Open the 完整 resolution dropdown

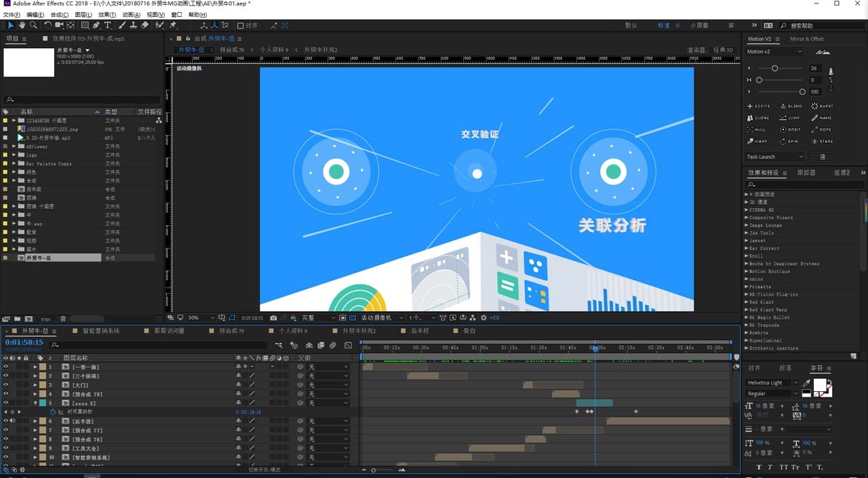[x=318, y=318]
